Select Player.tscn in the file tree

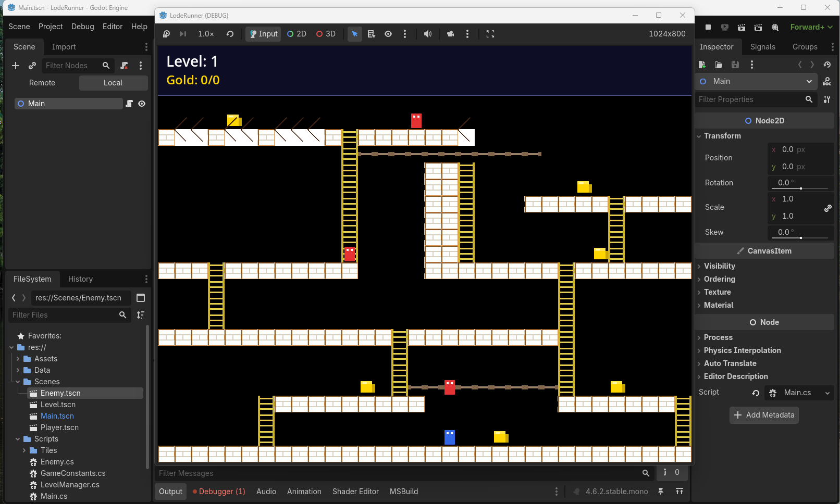[59, 427]
